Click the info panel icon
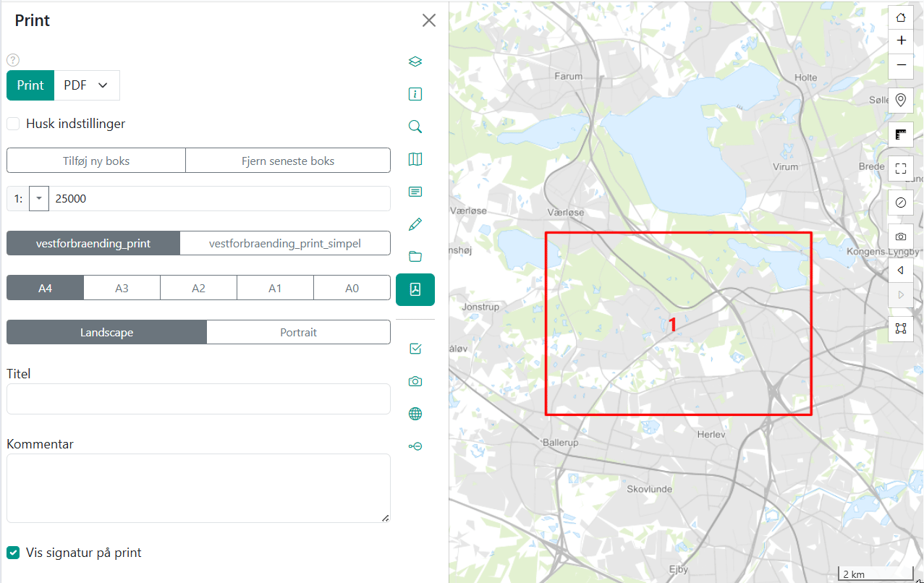The image size is (924, 583). pos(415,94)
